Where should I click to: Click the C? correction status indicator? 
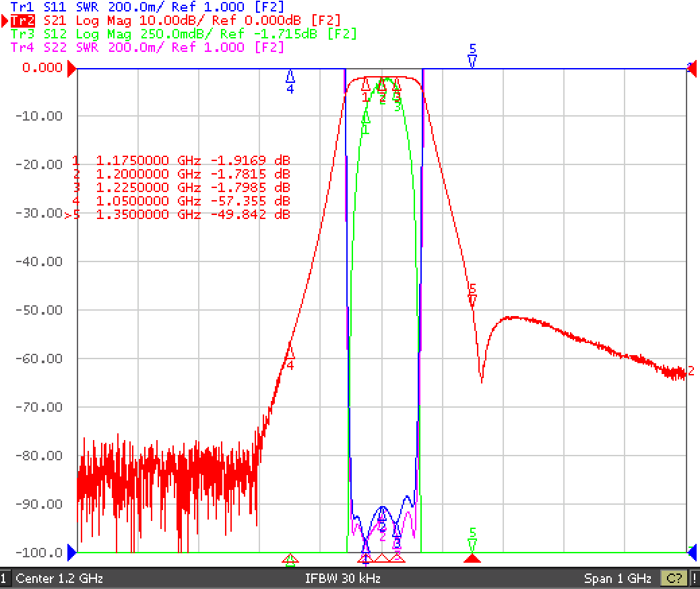(x=674, y=579)
